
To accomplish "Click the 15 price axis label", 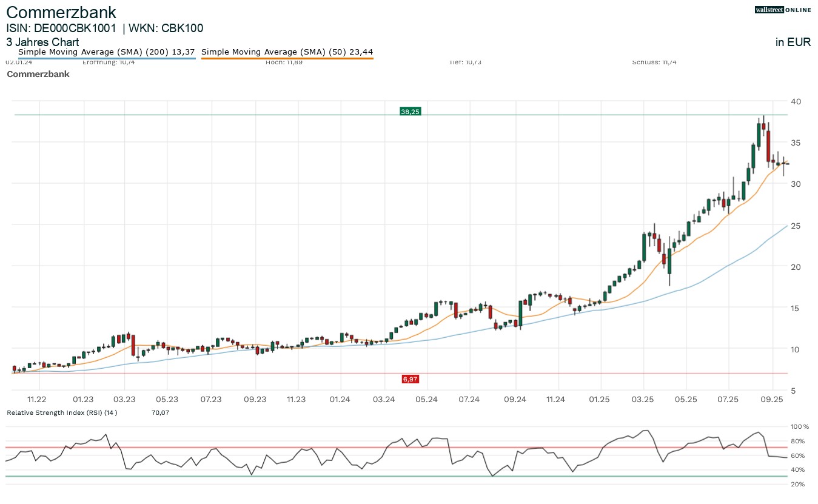I will (796, 308).
